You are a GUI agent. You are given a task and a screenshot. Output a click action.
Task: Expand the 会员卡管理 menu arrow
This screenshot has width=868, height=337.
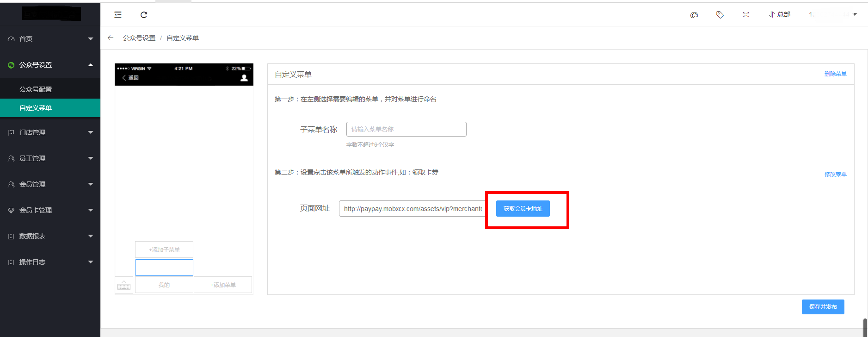[91, 210]
